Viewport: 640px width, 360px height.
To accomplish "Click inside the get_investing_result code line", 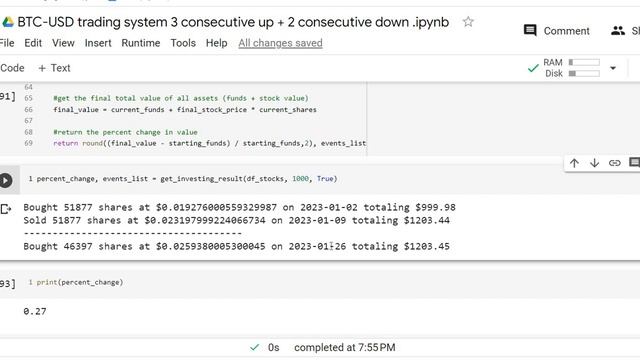I will tap(187, 179).
